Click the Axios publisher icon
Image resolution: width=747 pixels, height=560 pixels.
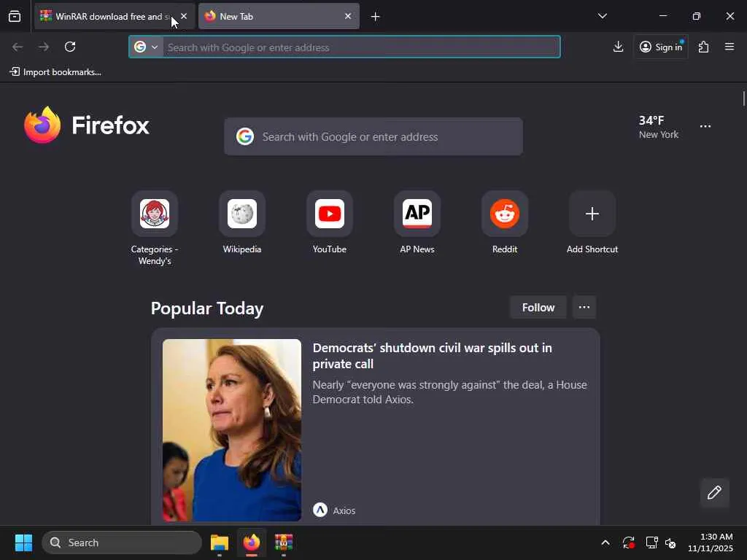pos(320,510)
